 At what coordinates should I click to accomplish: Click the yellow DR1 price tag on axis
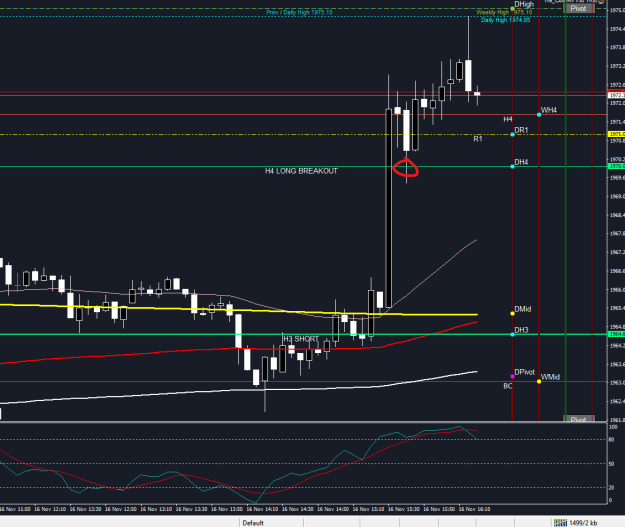coord(616,134)
